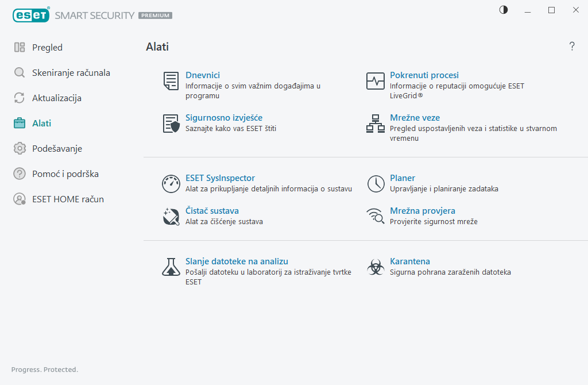This screenshot has width=588, height=385.
Task: Click the Sigurnosno izvješće shield icon
Action: pos(171,124)
